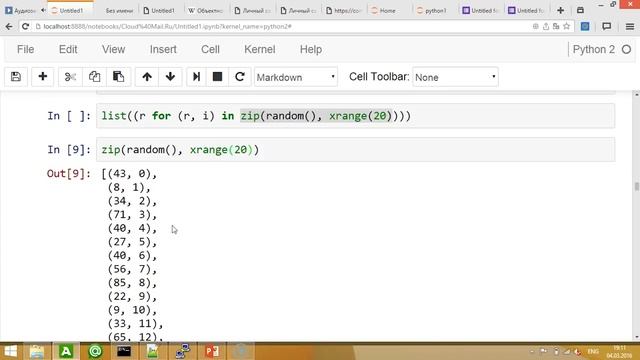Open a new browser tab with the plus button

tap(560, 10)
